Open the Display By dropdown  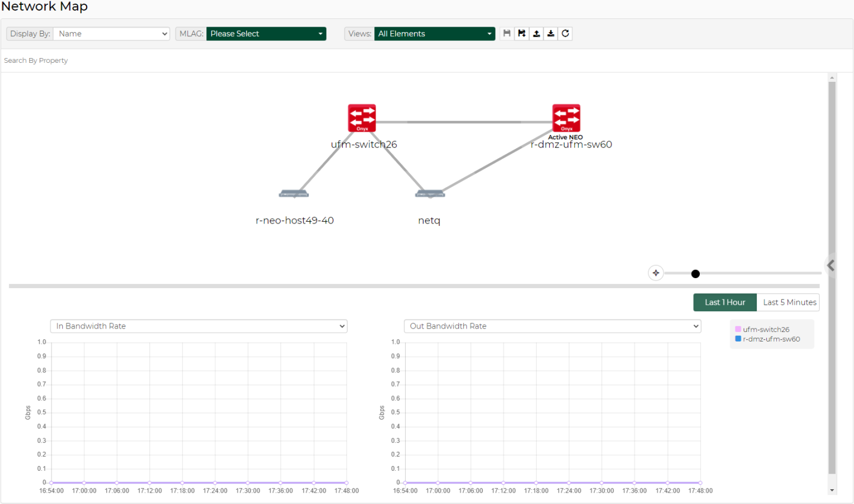click(111, 34)
